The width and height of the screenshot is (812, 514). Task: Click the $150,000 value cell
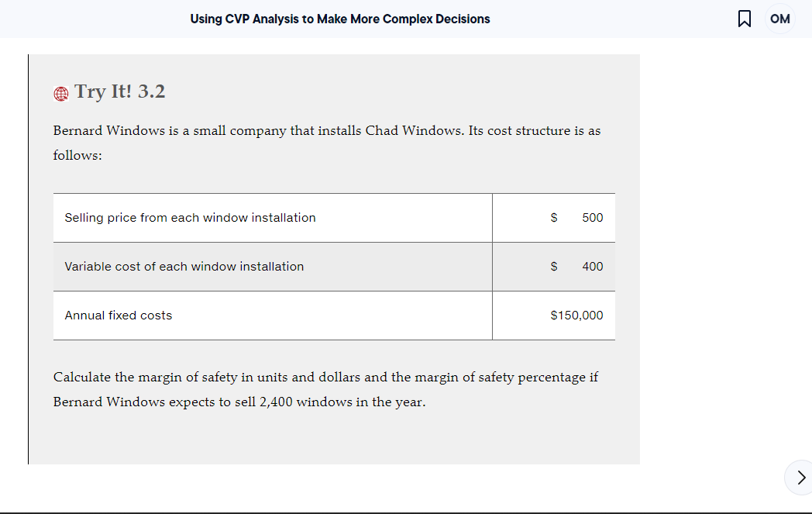(x=576, y=315)
